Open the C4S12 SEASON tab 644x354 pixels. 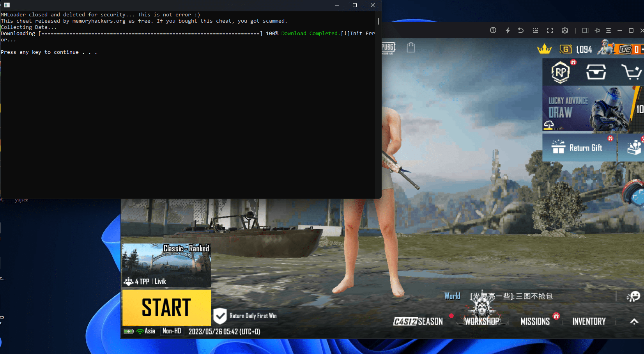point(418,321)
